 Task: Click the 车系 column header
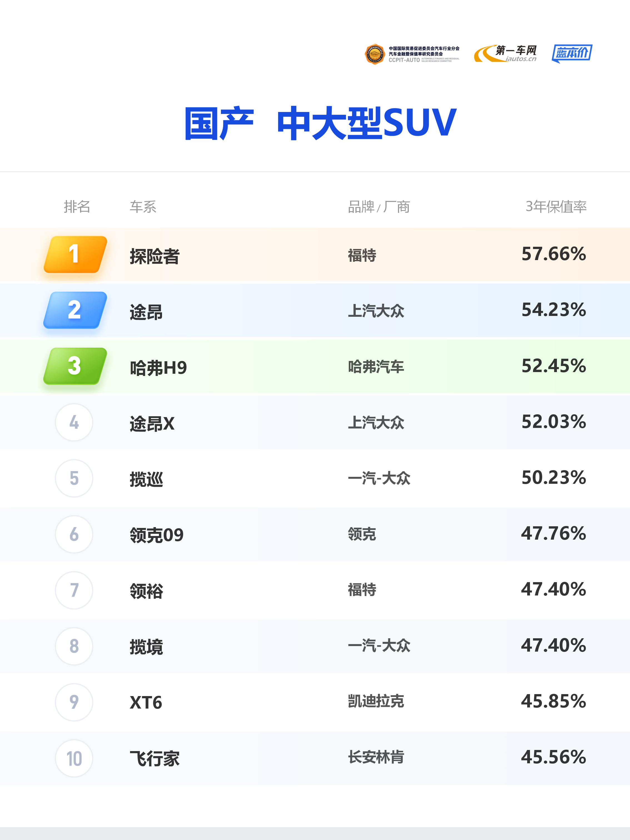coord(143,206)
